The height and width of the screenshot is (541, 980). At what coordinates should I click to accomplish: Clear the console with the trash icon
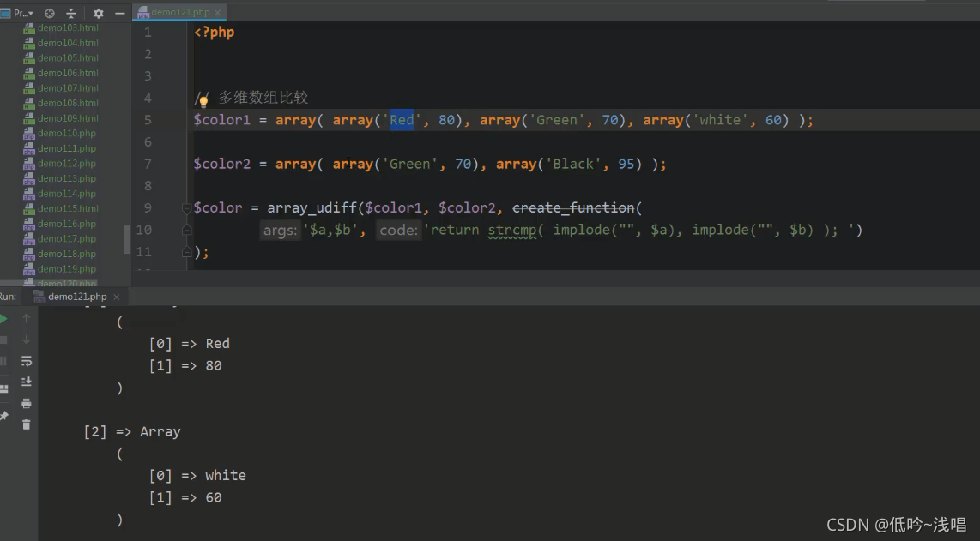click(27, 421)
